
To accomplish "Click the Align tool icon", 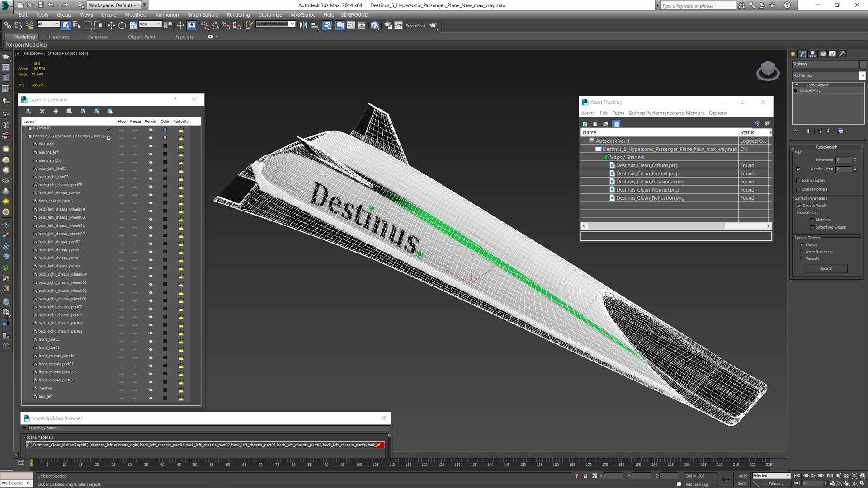I will click(314, 25).
